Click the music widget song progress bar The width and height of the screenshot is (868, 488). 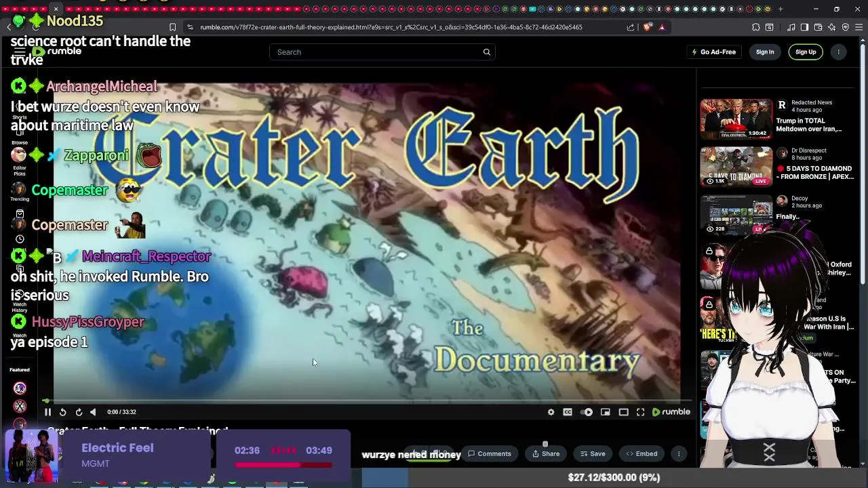click(x=283, y=465)
